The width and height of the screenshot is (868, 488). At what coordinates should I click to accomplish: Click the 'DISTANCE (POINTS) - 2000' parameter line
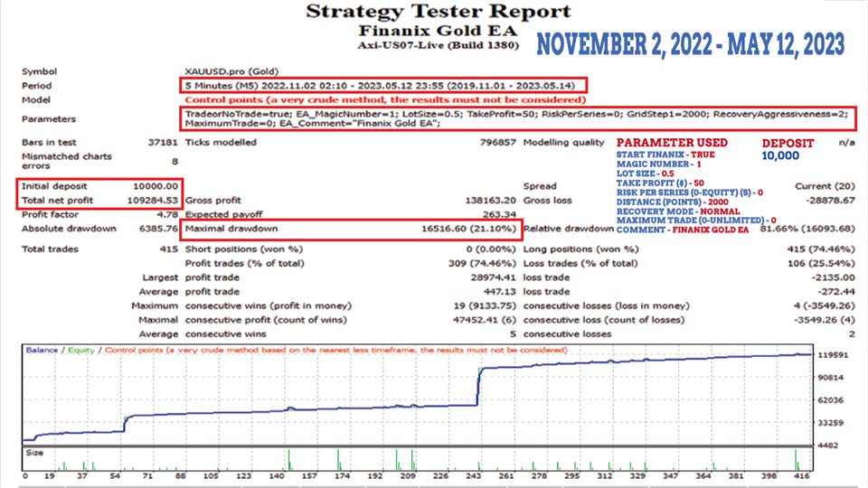[672, 202]
